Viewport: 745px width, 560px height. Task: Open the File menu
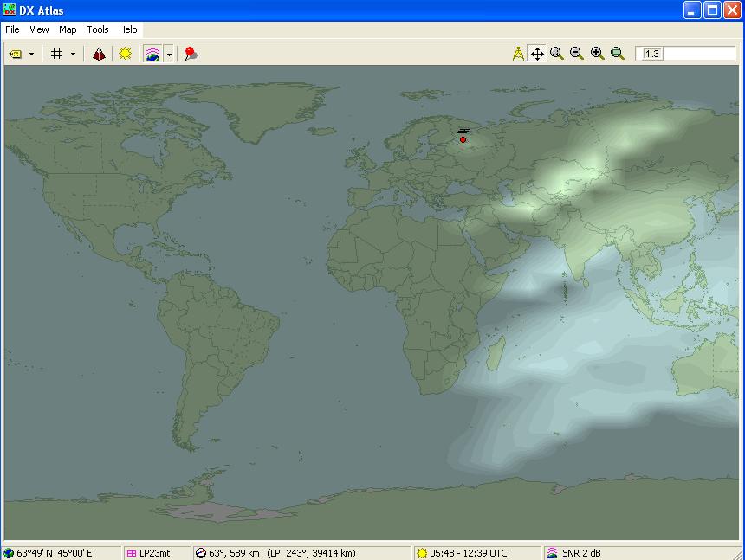12,29
